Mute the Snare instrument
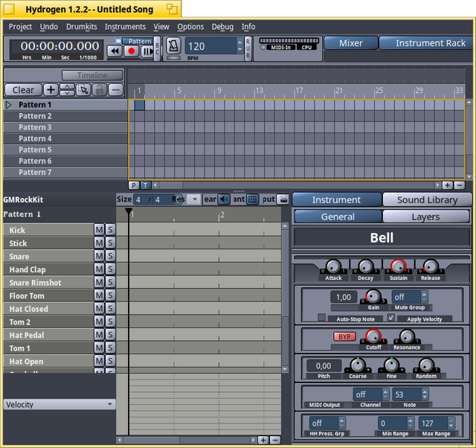The height and width of the screenshot is (448, 476). (99, 256)
